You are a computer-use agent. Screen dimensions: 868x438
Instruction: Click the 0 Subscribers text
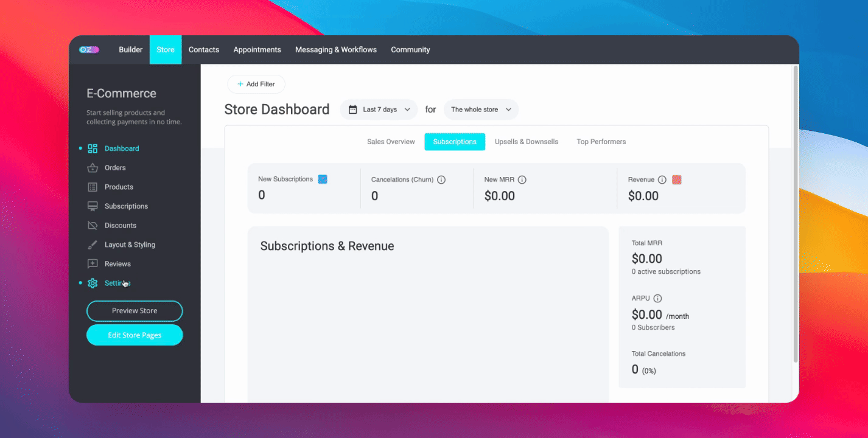pyautogui.click(x=653, y=328)
